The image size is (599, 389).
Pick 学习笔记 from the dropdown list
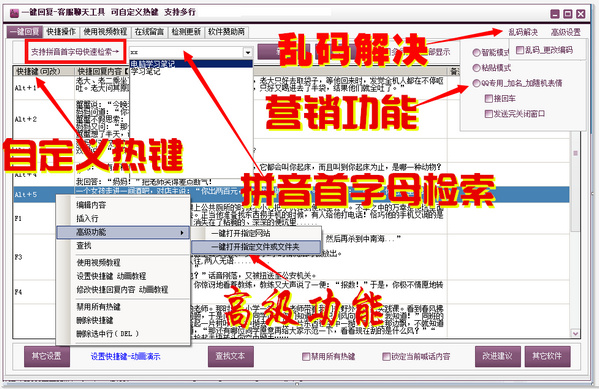[x=191, y=71]
